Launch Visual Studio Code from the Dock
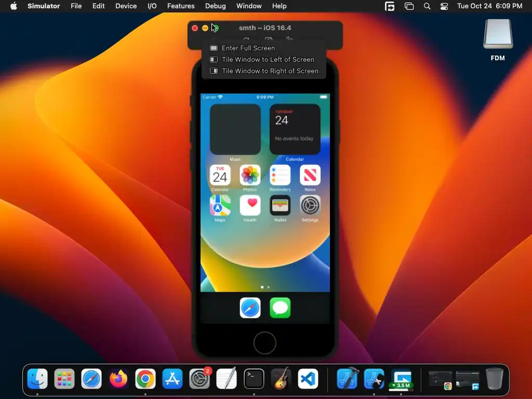532x399 pixels. coord(308,379)
